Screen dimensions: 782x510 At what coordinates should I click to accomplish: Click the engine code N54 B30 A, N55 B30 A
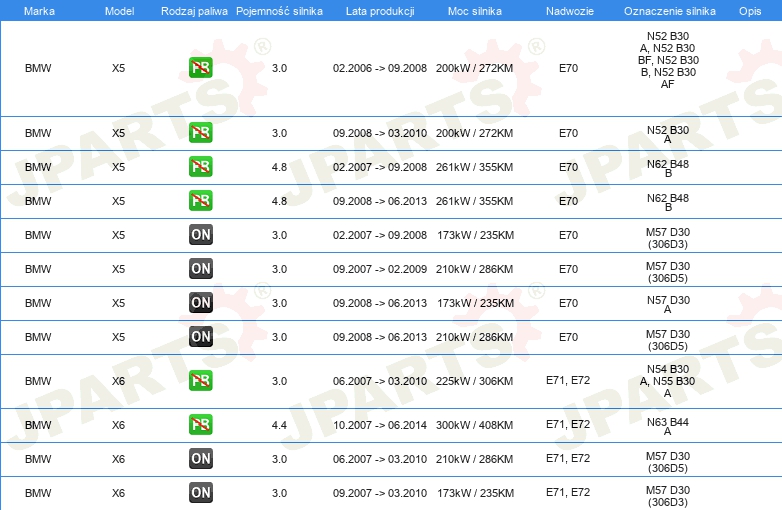(x=668, y=381)
